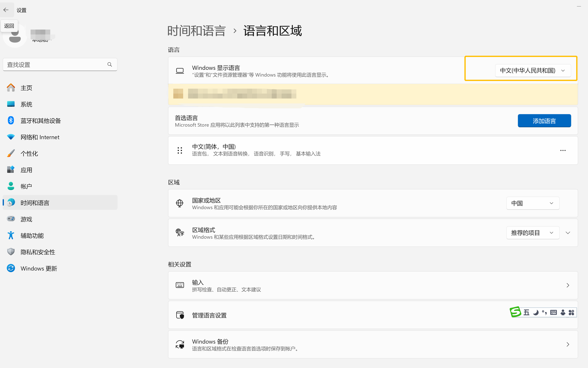
Task: Click the soft keyboard icon on IME bar
Action: pos(554,313)
